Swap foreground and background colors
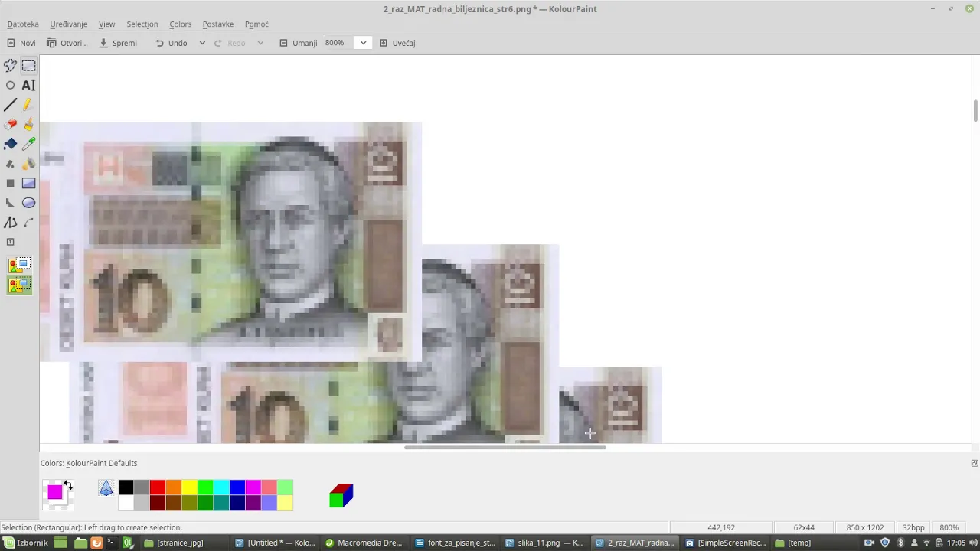The width and height of the screenshot is (980, 551). [69, 484]
